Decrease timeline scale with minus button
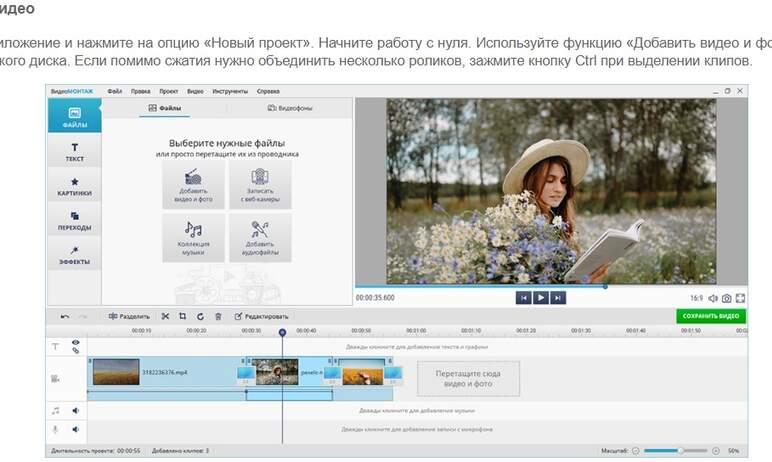The image size is (772, 462). (636, 451)
